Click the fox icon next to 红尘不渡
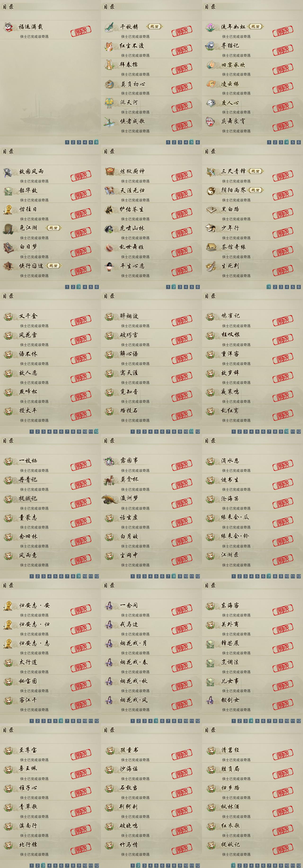303x868 pixels. click(109, 46)
